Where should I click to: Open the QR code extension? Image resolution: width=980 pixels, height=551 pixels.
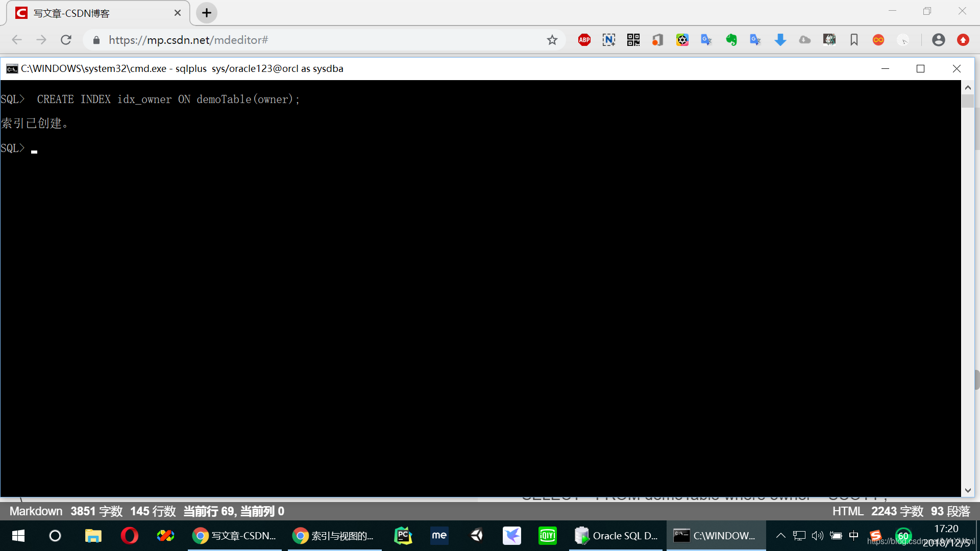coord(633,40)
